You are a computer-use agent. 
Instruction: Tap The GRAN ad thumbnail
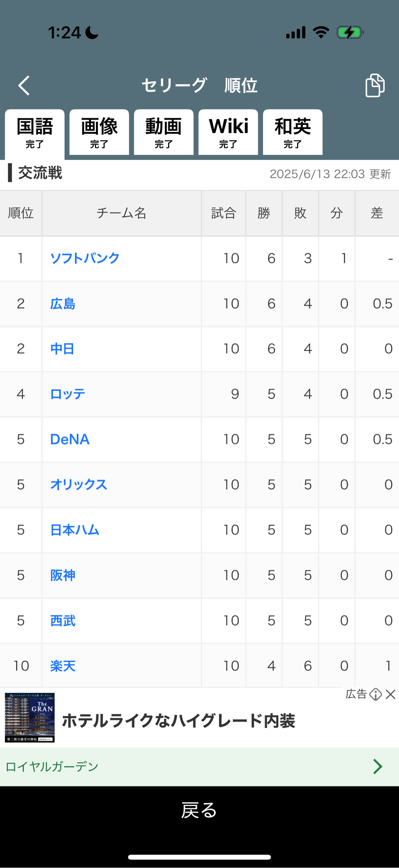[x=30, y=718]
